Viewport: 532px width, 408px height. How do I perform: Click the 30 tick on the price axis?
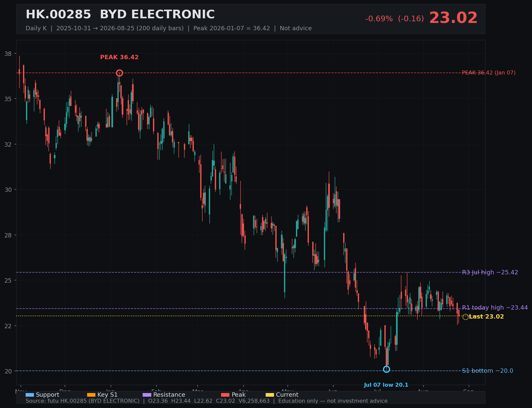click(x=9, y=190)
